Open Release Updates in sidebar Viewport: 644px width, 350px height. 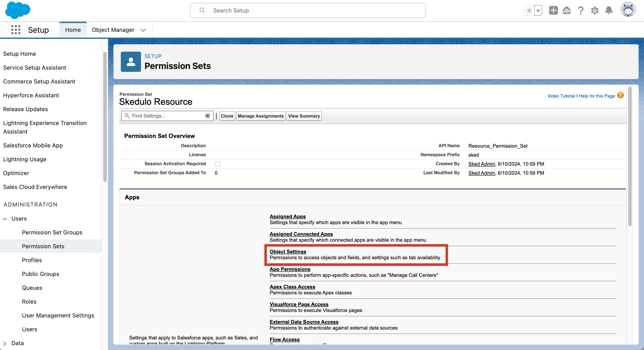pyautogui.click(x=25, y=109)
